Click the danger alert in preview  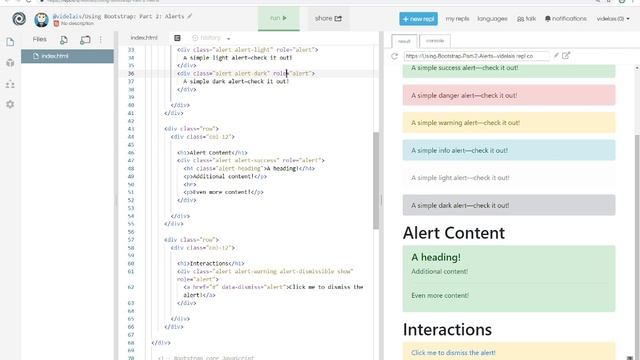509,96
